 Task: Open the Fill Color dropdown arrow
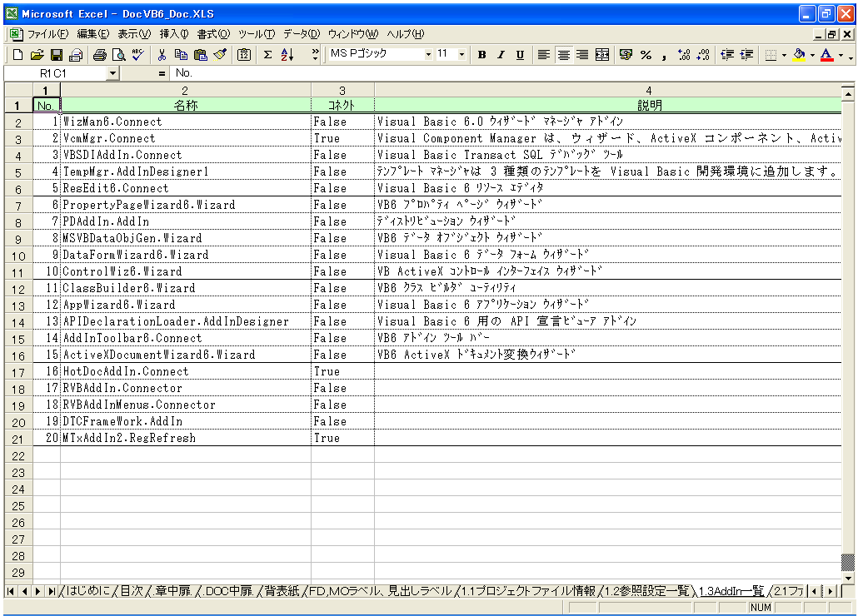coord(812,55)
